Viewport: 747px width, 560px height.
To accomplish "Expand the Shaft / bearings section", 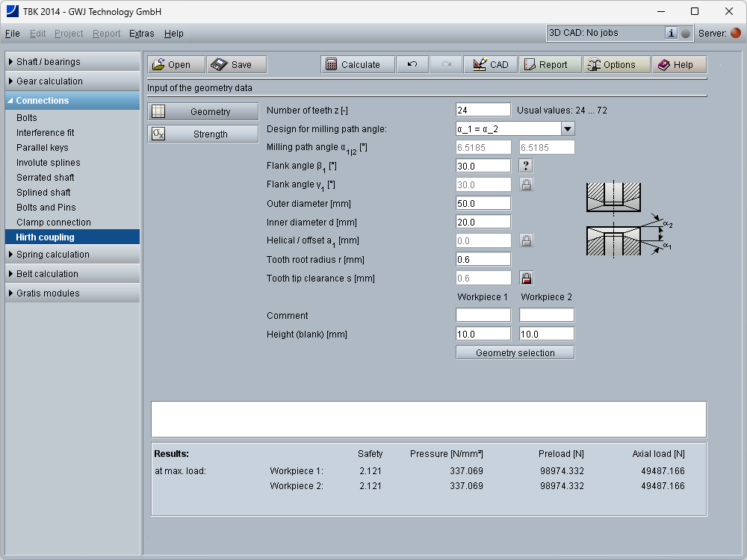I will pos(72,62).
